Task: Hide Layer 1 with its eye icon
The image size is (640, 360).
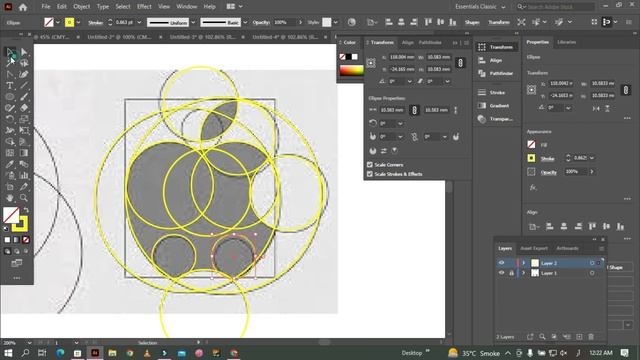Action: pyautogui.click(x=502, y=273)
